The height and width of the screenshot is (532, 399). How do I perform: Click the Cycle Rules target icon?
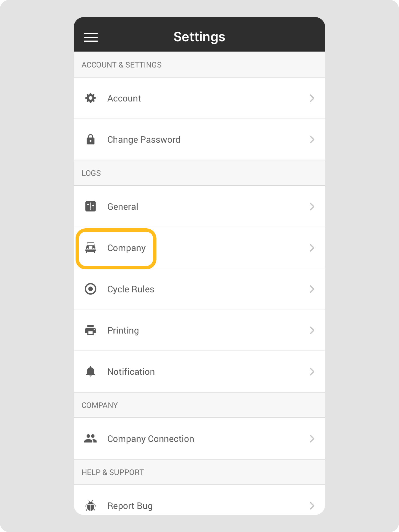(91, 289)
